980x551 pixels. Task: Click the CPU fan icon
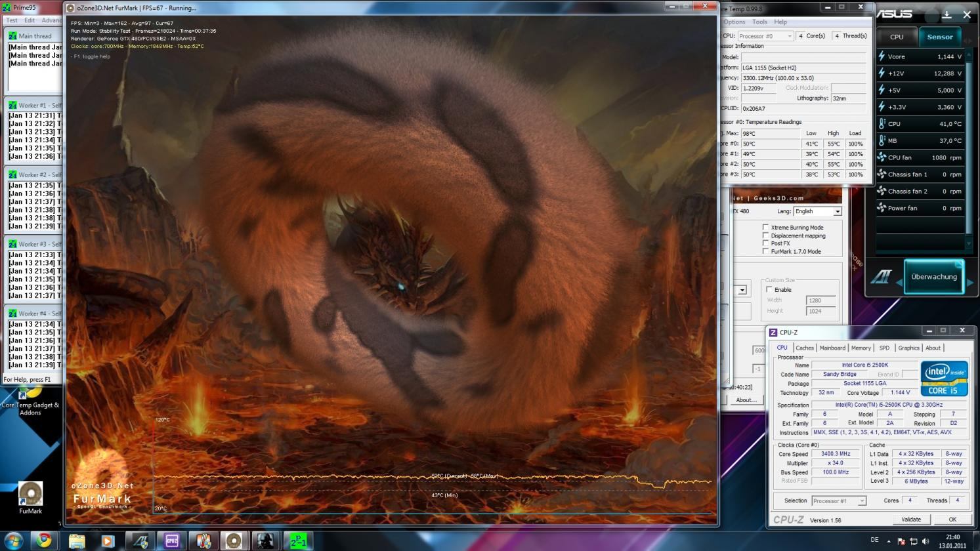click(x=882, y=157)
